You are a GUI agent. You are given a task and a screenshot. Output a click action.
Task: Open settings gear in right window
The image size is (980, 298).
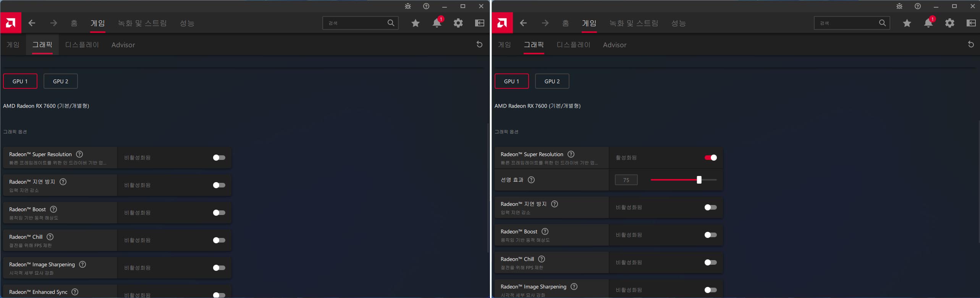950,23
